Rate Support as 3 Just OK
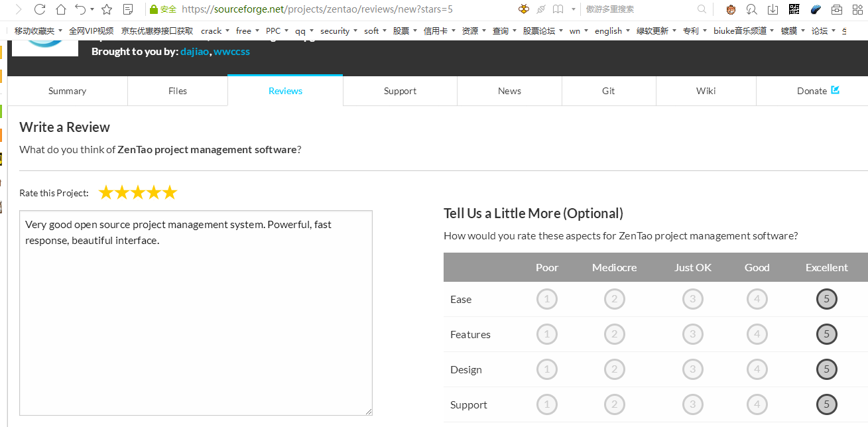Screen dimensions: 868x427 coord(692,404)
